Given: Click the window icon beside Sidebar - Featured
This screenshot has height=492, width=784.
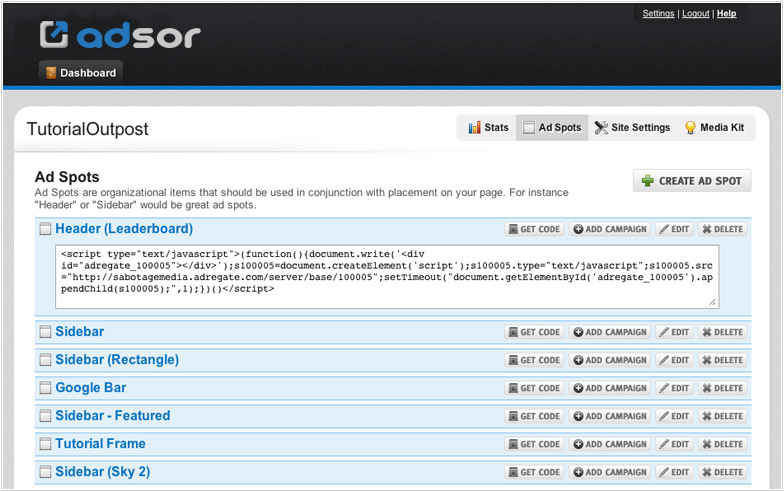Looking at the screenshot, I should click(x=45, y=416).
